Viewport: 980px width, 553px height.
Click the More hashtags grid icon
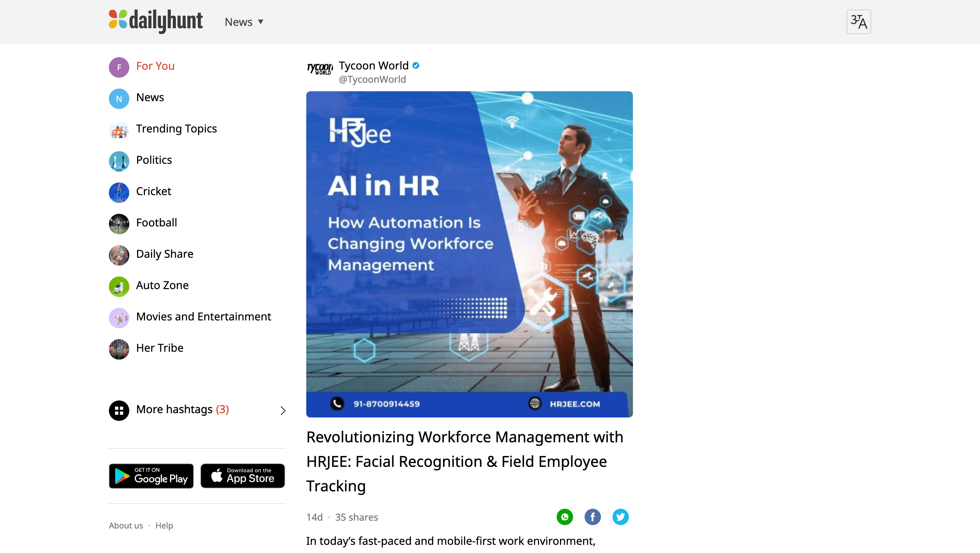pos(119,410)
